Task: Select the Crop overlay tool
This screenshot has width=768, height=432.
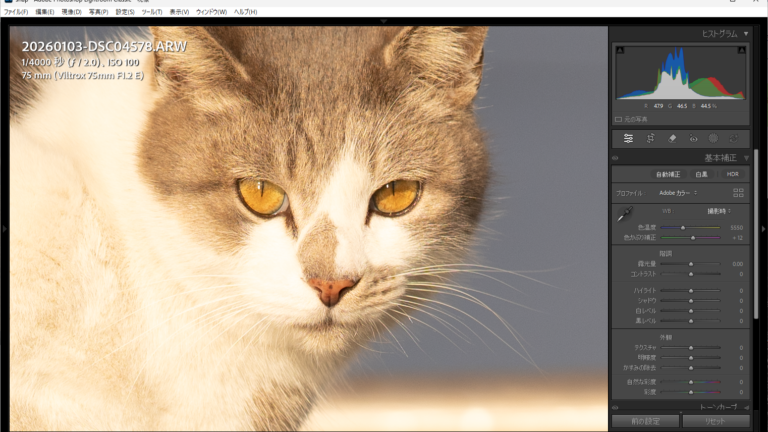Action: click(x=650, y=138)
